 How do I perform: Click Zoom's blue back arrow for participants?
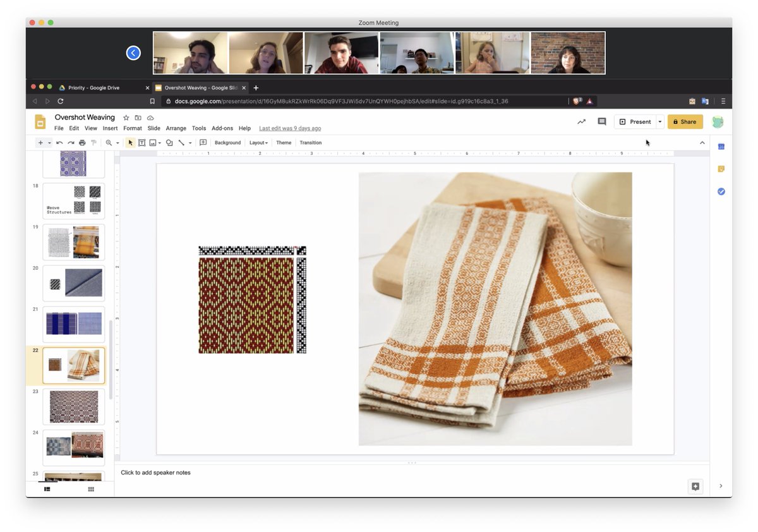coord(133,53)
